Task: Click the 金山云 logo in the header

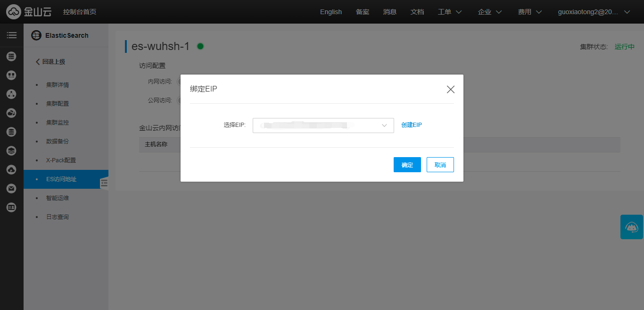Action: (x=29, y=11)
